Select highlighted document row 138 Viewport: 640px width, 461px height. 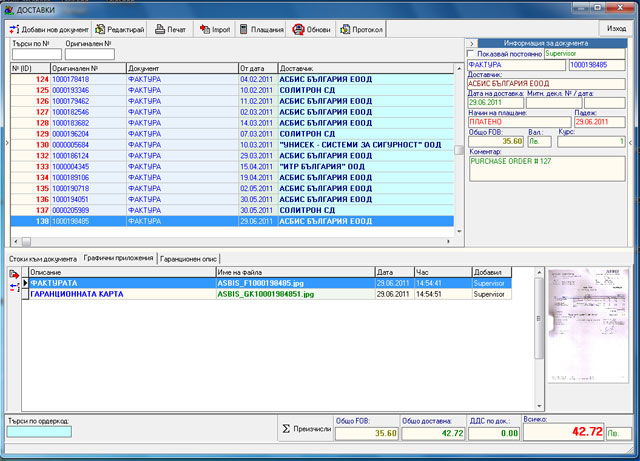[x=232, y=221]
